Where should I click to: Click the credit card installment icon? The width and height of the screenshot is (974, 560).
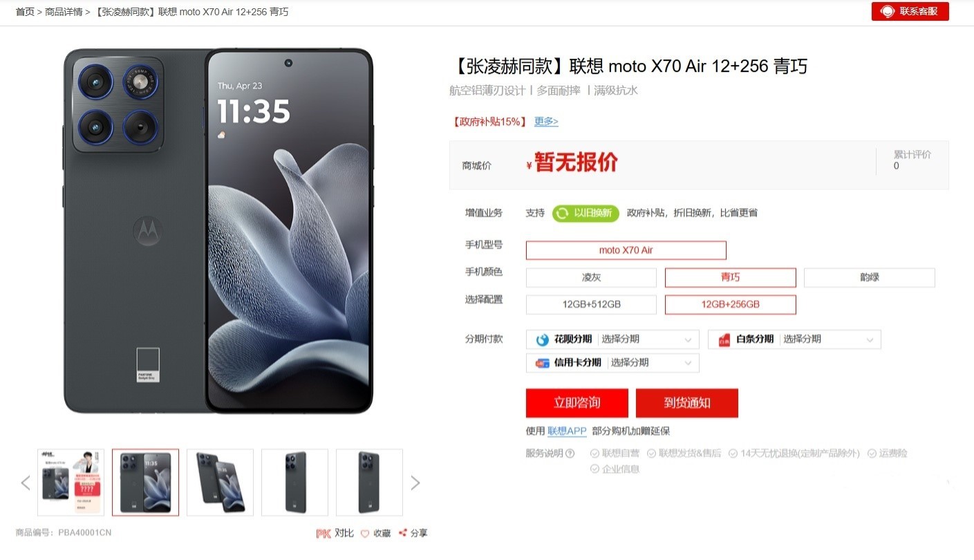pos(543,363)
